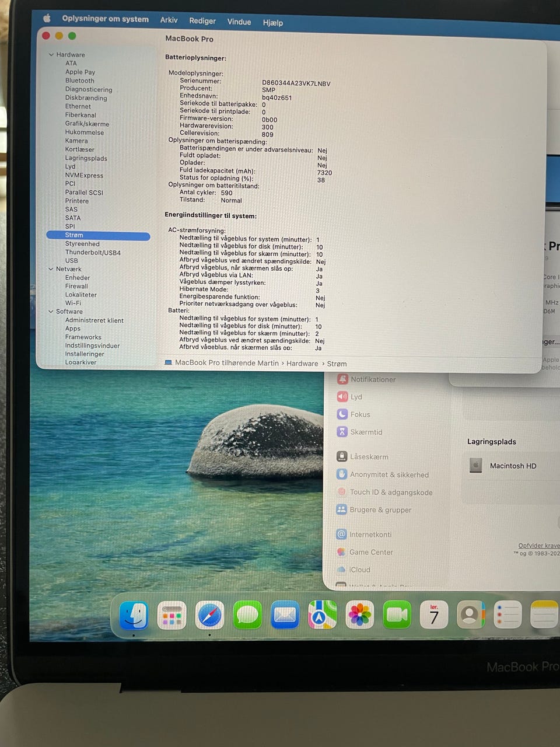
Task: Click the Notifikationer settings icon
Action: pyautogui.click(x=342, y=379)
